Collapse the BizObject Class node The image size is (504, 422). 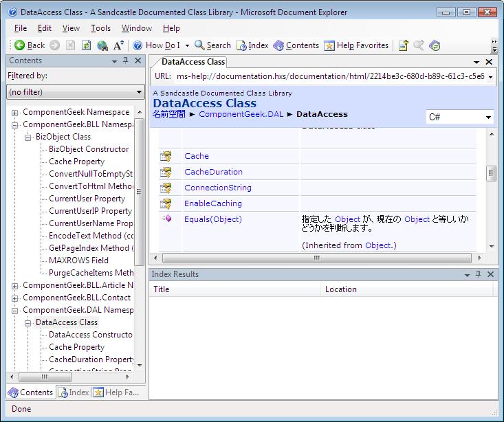point(28,137)
